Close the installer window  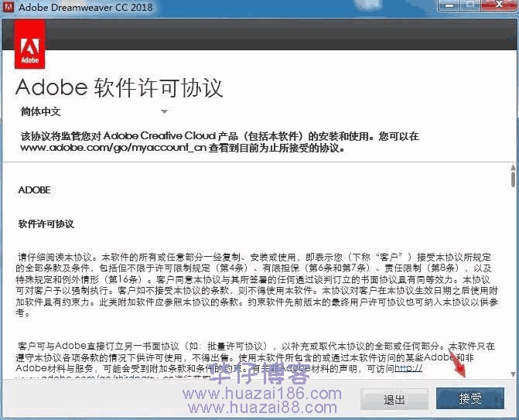pos(499,5)
